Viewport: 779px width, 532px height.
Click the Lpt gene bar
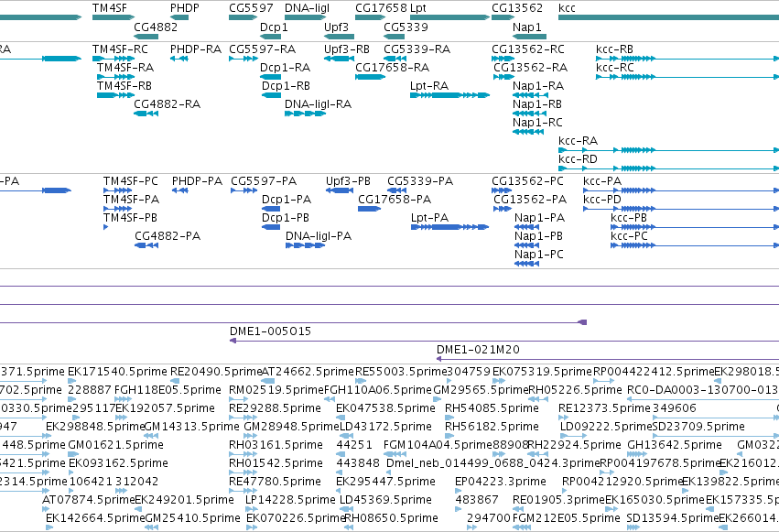point(450,17)
